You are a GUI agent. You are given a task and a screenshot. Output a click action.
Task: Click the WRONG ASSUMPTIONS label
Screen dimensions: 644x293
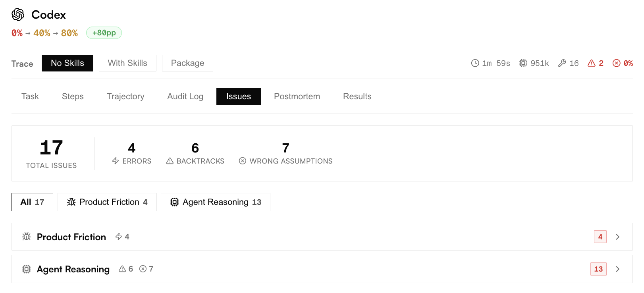click(291, 161)
